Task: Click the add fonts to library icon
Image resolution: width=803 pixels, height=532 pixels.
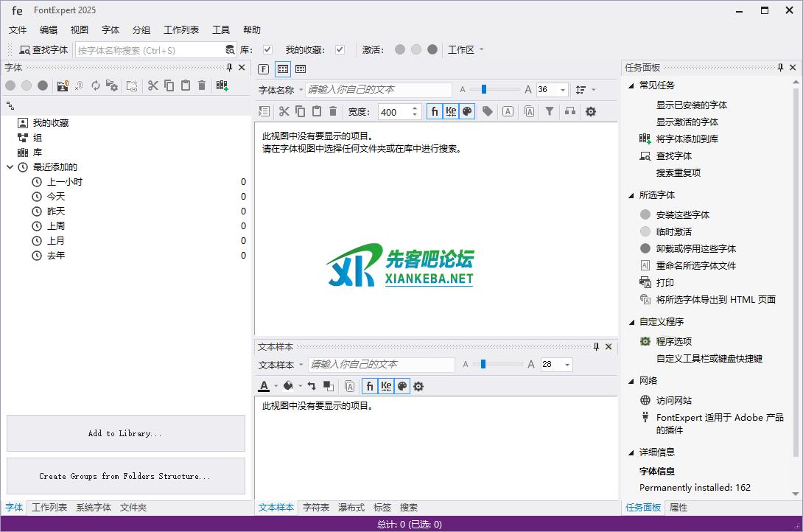Action: tap(222, 85)
